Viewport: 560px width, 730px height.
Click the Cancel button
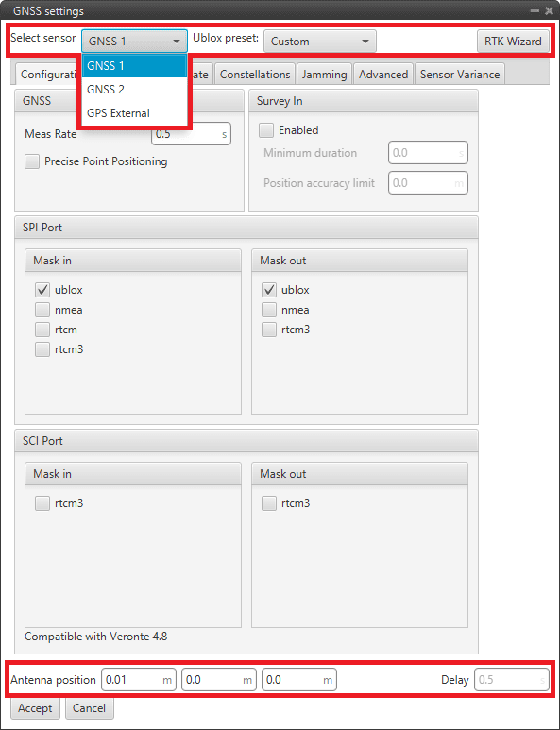(x=90, y=708)
